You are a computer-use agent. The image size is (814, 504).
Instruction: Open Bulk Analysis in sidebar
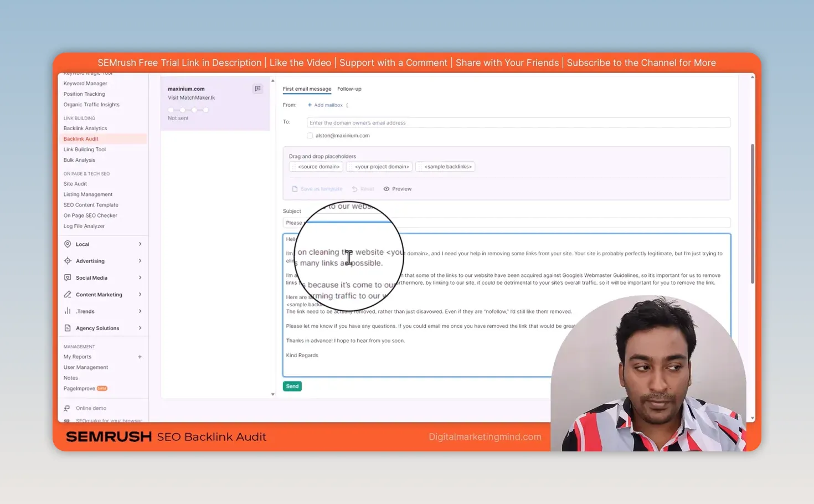79,160
